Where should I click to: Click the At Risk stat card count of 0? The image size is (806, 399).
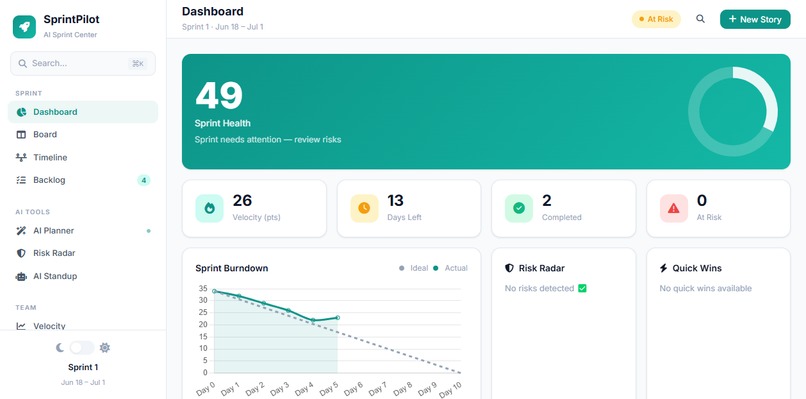(x=702, y=201)
